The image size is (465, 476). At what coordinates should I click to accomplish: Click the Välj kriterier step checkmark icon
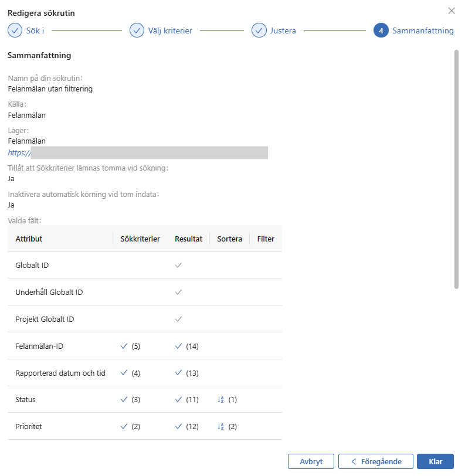pyautogui.click(x=137, y=30)
